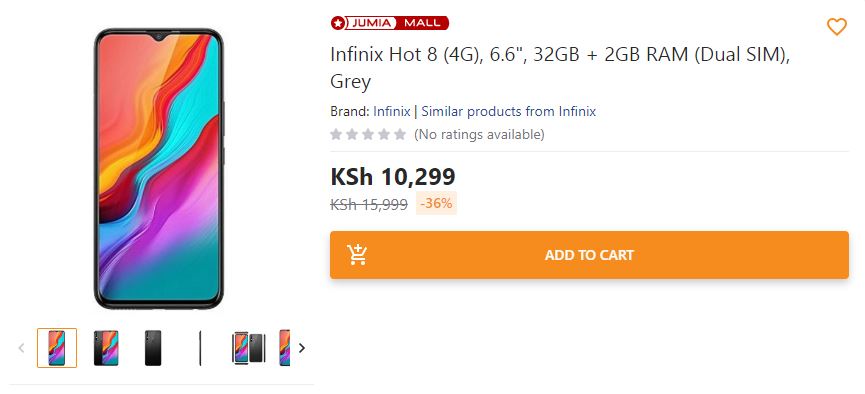Viewport: 865px width, 394px height.
Task: Open Similar products from Infinix link
Action: 509,111
